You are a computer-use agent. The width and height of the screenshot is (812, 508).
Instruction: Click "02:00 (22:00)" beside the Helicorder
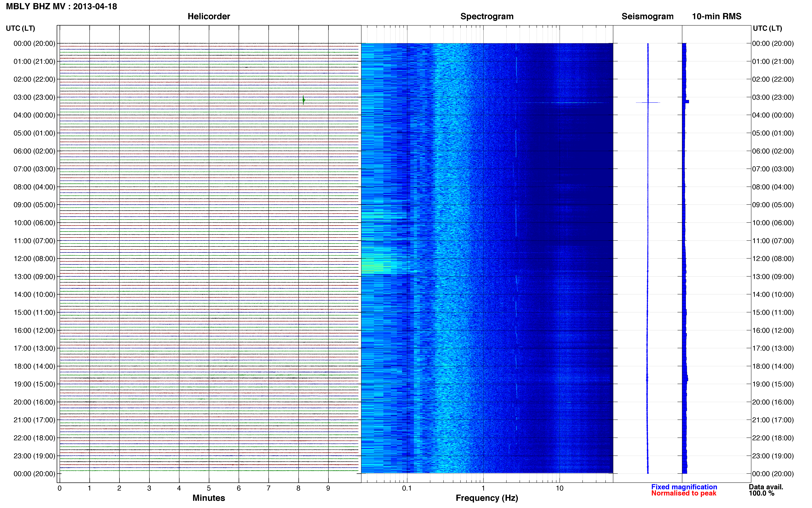(x=34, y=79)
